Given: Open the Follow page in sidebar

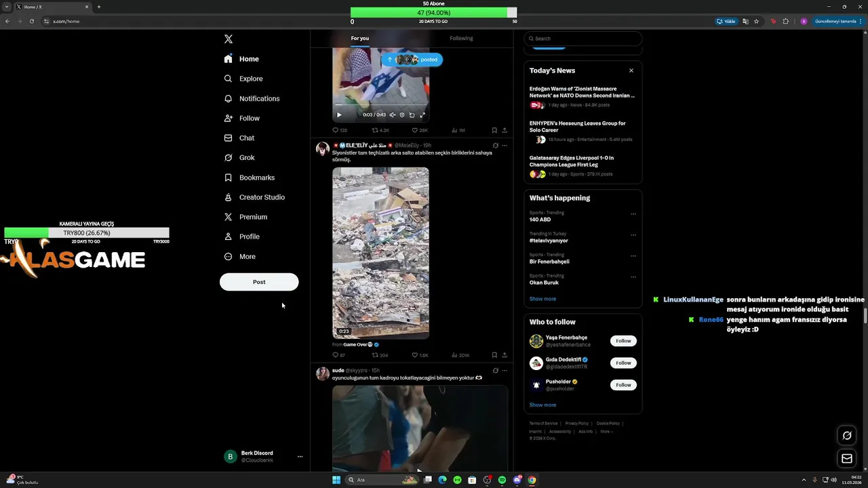Looking at the screenshot, I should [x=242, y=118].
